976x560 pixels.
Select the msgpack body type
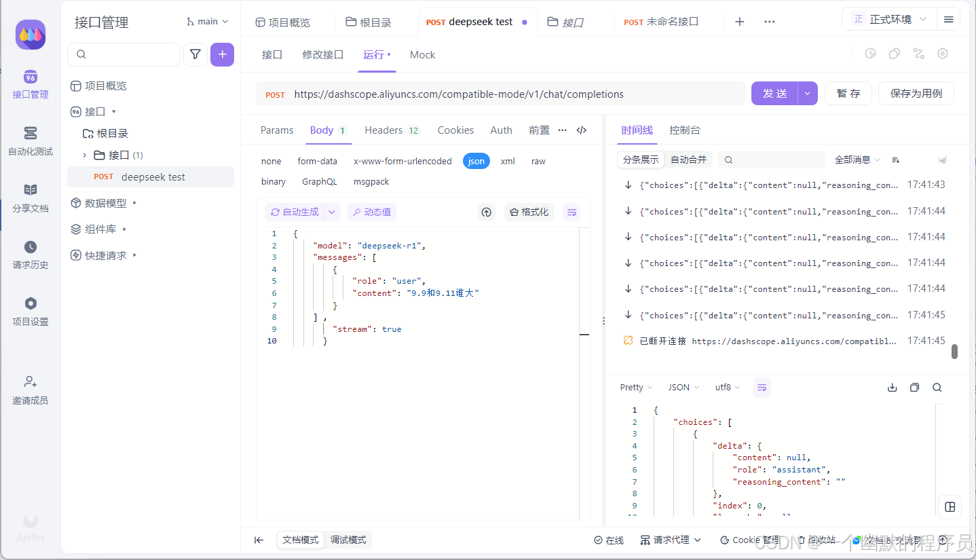point(371,182)
